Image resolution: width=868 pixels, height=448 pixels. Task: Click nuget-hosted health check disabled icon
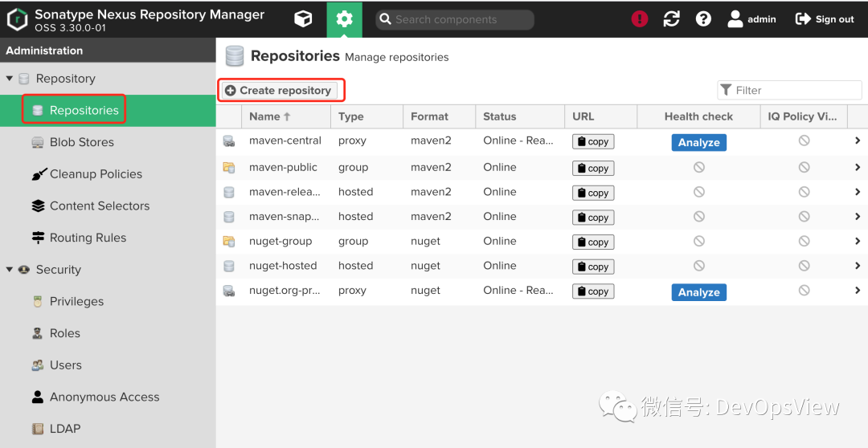699,266
